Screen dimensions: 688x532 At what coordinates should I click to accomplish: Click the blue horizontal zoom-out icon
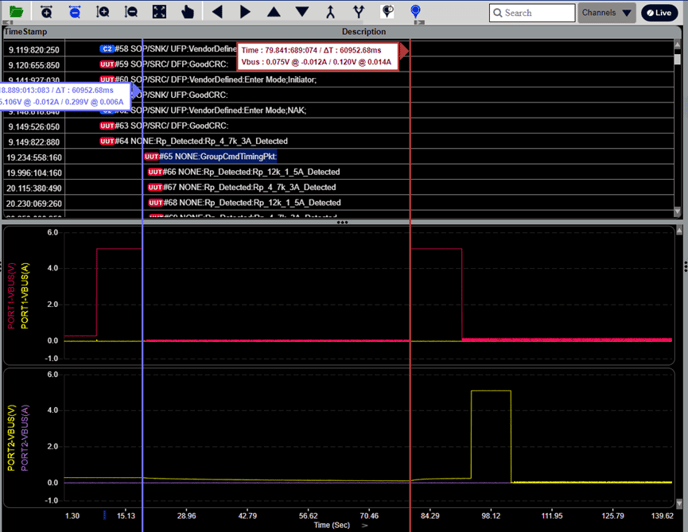coord(75,12)
